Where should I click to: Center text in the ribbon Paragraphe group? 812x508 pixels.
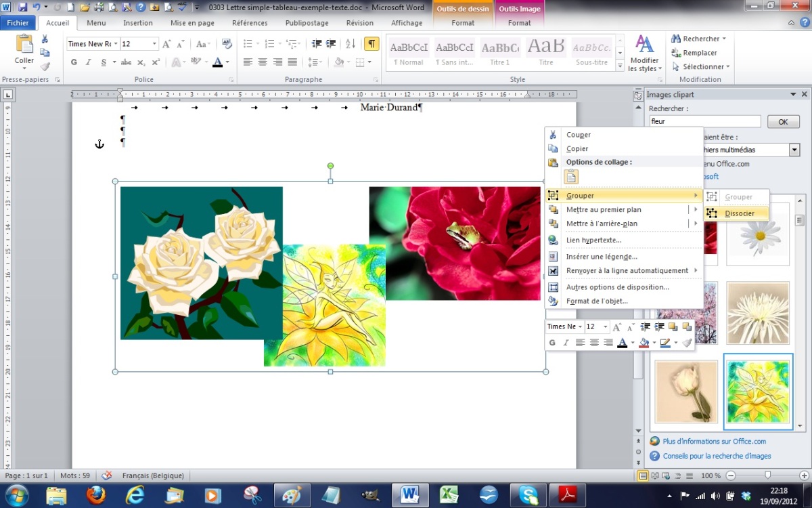pos(263,62)
